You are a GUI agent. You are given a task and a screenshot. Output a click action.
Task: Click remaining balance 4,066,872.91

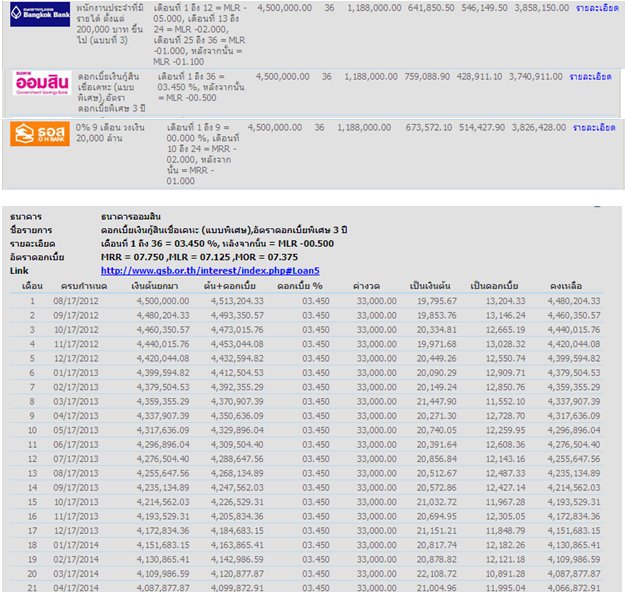(574, 588)
